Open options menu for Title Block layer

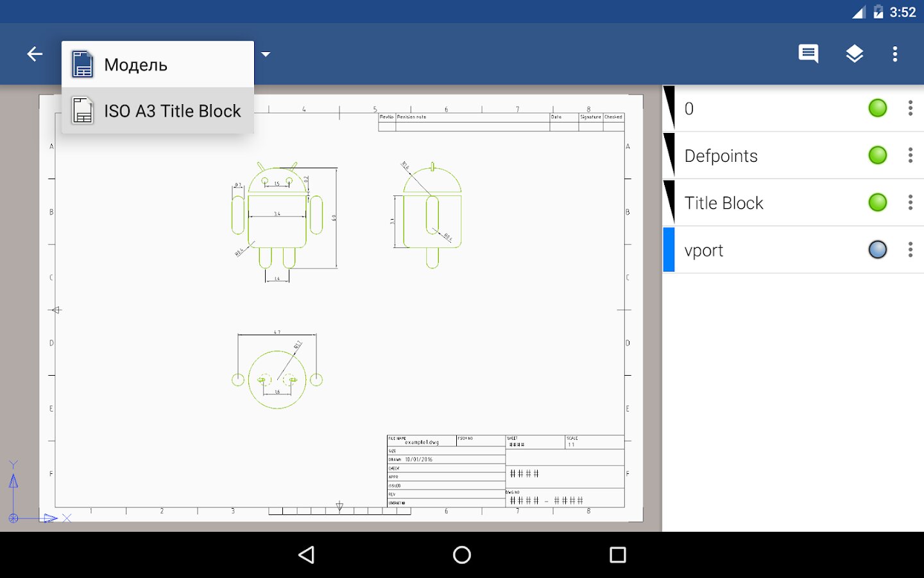pos(911,202)
